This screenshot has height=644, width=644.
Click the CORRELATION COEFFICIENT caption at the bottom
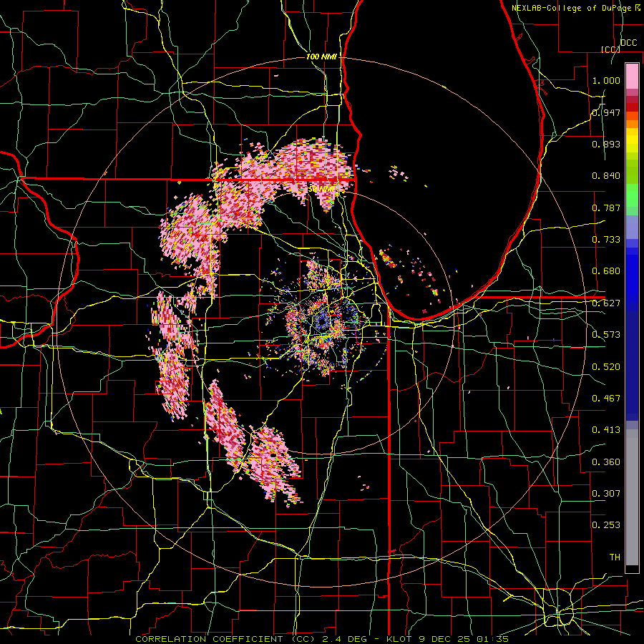[x=322, y=639]
